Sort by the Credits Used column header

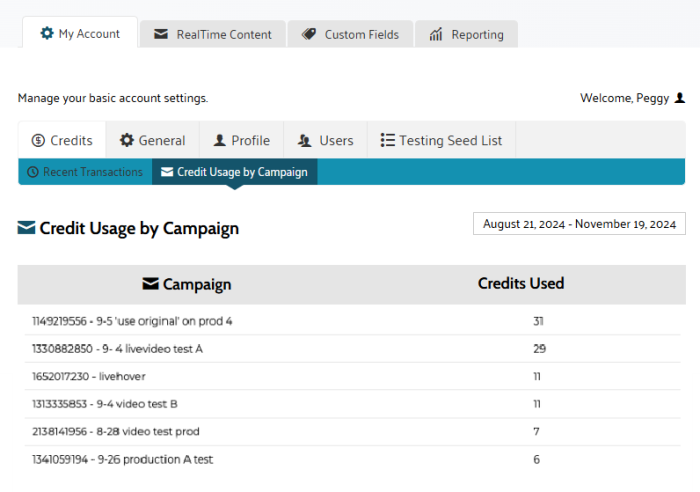(521, 284)
